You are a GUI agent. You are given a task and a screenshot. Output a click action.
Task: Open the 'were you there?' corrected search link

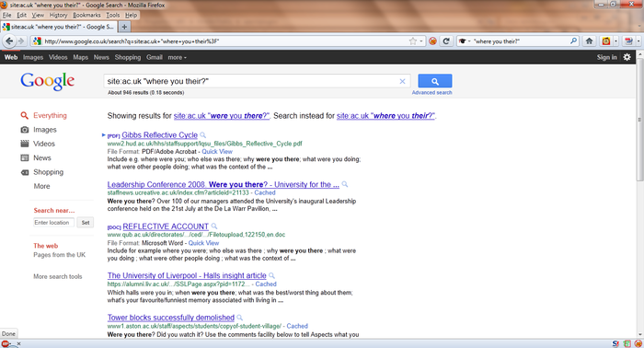point(222,116)
